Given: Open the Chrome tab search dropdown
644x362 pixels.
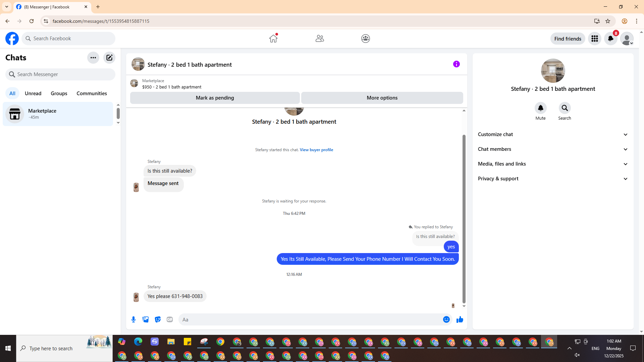Looking at the screenshot, I should [7, 7].
